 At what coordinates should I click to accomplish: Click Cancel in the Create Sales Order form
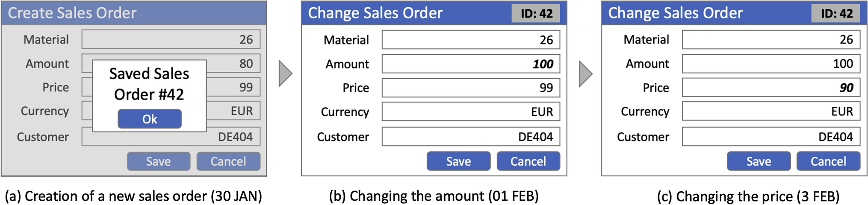pyautogui.click(x=228, y=161)
